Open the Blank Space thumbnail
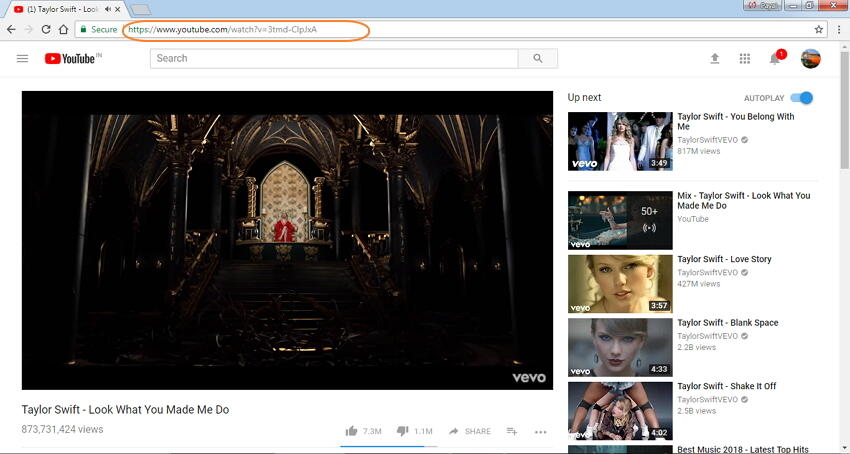This screenshot has height=454, width=850. click(x=620, y=347)
